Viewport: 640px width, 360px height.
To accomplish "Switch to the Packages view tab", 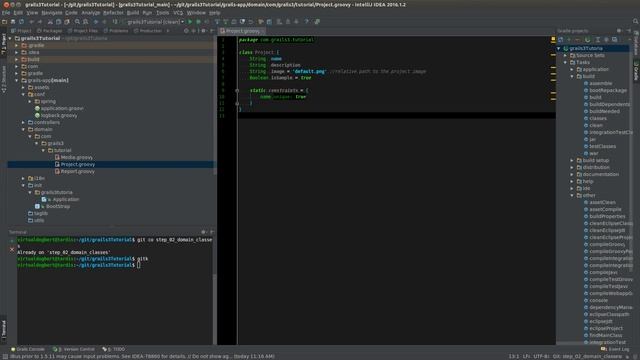I will 49,31.
